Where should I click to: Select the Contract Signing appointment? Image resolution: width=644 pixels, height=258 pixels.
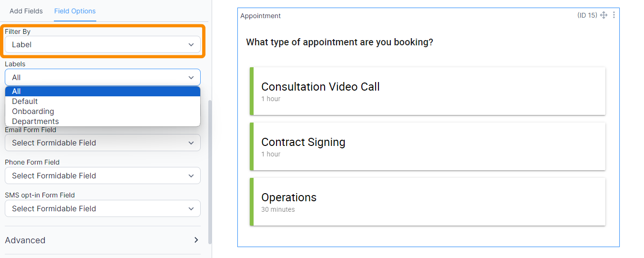(428, 146)
